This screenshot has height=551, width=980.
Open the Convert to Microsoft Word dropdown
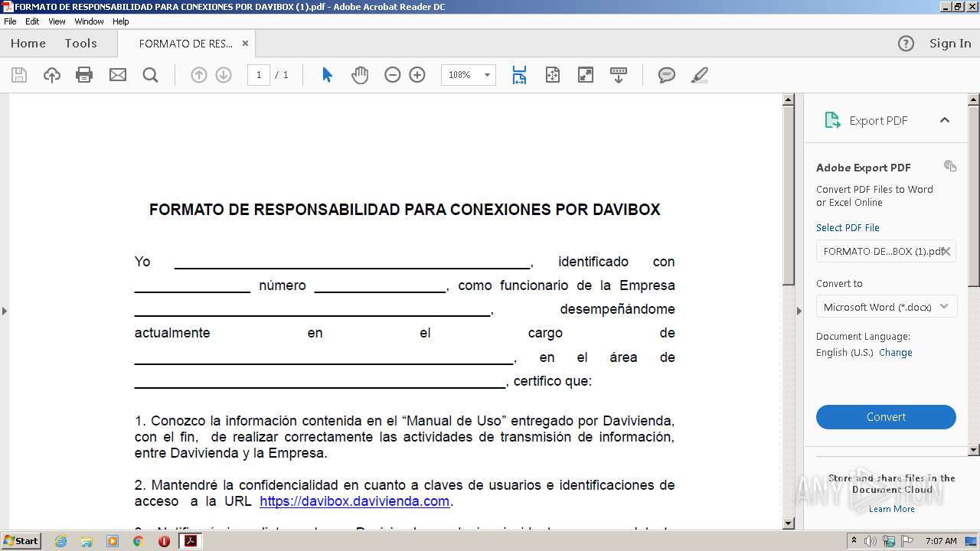click(886, 307)
